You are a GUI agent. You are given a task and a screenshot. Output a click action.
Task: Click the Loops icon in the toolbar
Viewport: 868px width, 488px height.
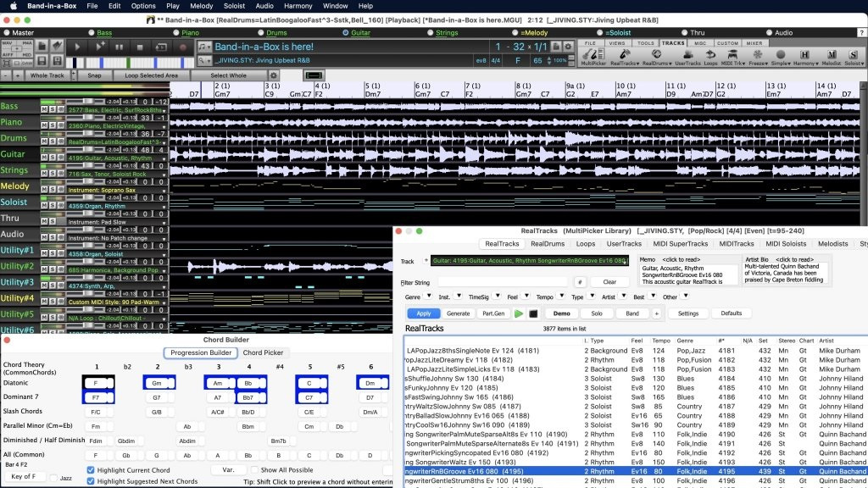click(x=710, y=55)
